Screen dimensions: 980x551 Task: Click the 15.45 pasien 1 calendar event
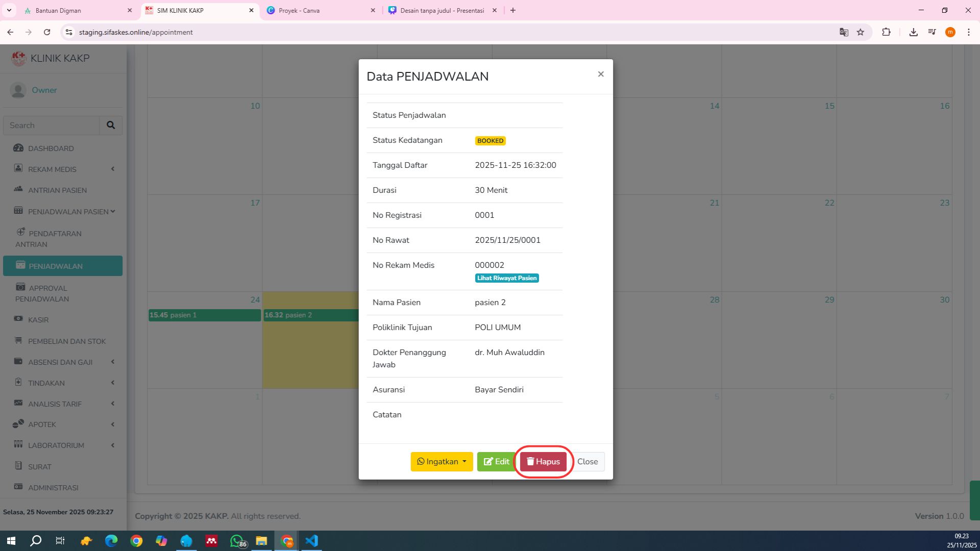coord(204,315)
